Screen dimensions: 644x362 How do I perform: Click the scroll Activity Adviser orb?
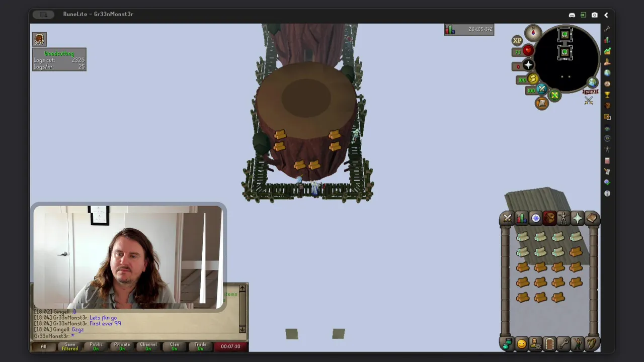coord(541,103)
